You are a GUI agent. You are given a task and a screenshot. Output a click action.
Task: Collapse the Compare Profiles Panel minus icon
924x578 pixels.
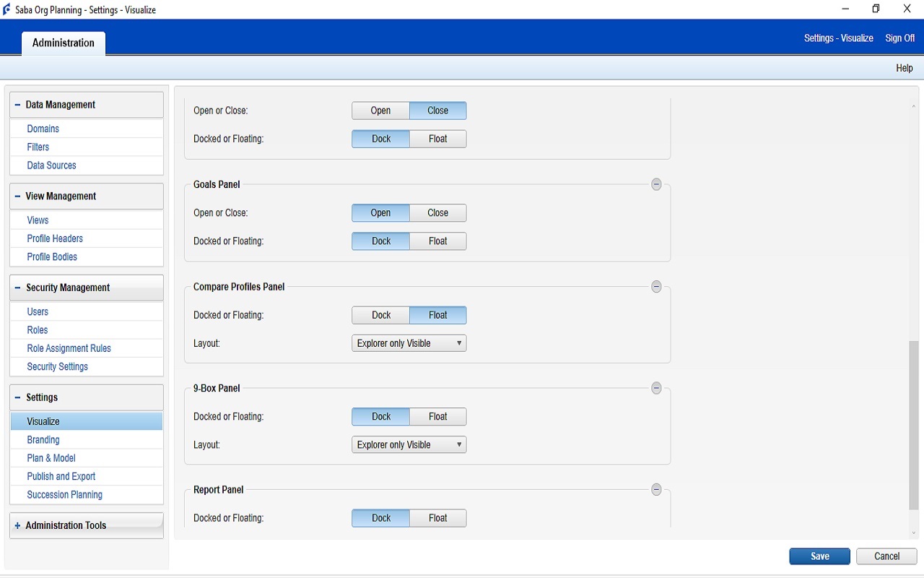656,286
